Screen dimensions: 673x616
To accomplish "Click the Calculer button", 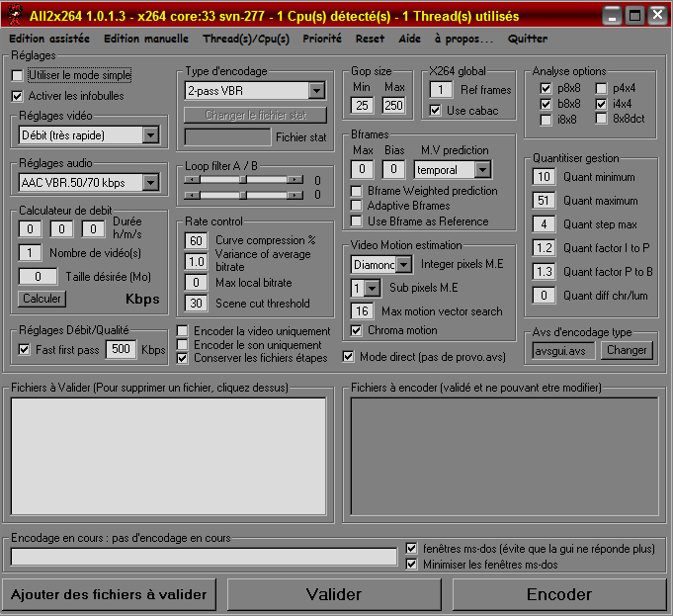I will [x=42, y=299].
